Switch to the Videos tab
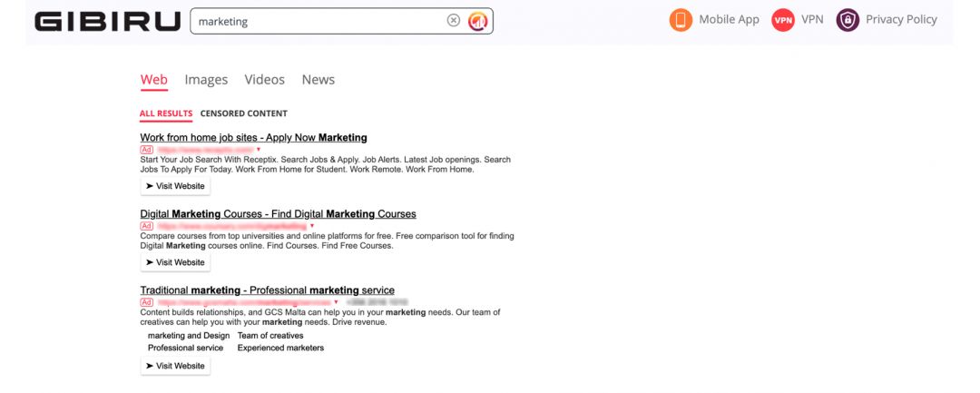Screen dimensions: 980x393 point(264,80)
